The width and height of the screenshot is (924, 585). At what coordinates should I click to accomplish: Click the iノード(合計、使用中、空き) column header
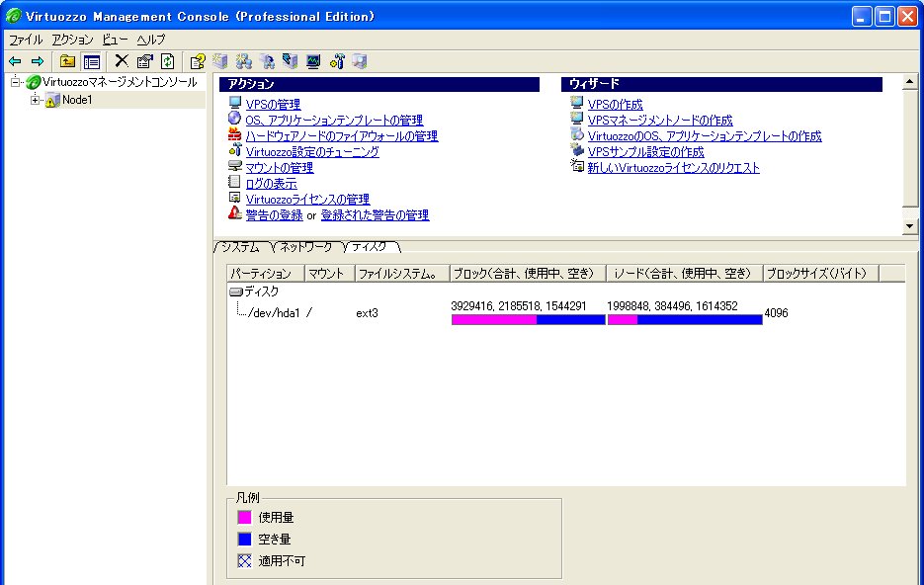pos(684,274)
